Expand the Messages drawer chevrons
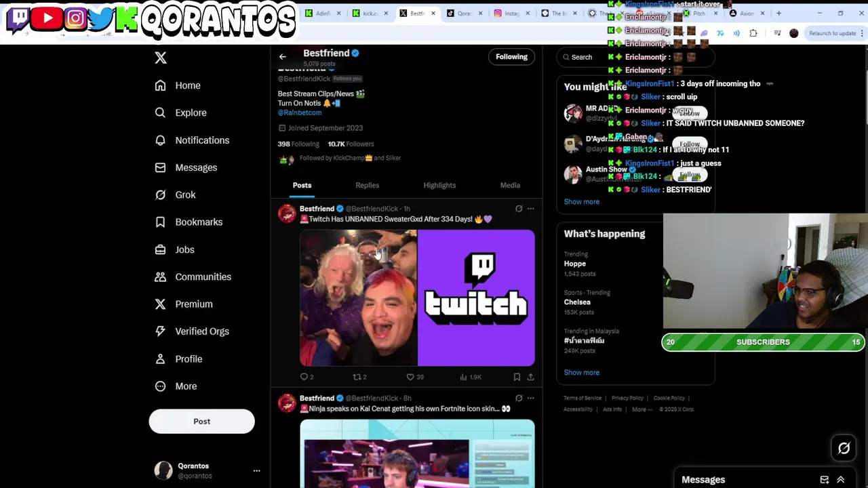868x488 pixels. (840, 480)
